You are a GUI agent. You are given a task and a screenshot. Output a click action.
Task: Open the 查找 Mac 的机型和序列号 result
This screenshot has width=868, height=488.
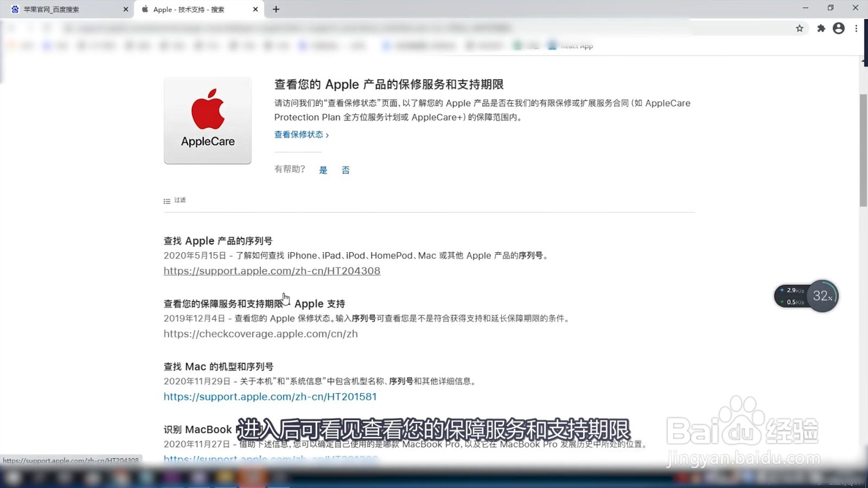pos(219,367)
